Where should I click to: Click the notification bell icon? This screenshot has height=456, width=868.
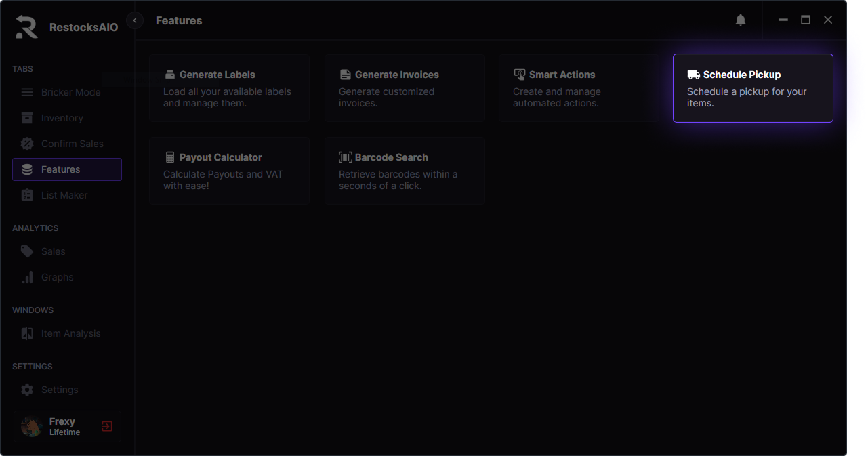741,20
